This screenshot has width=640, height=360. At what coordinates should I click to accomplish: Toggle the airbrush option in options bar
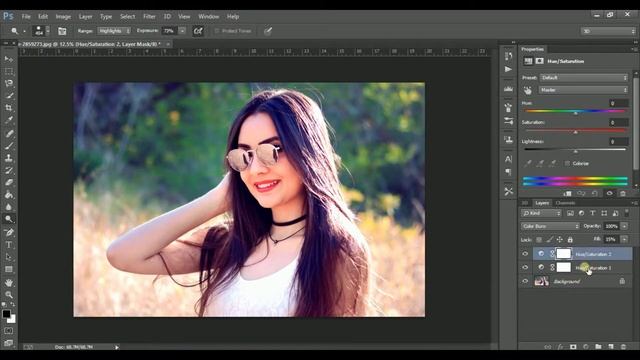(x=198, y=31)
